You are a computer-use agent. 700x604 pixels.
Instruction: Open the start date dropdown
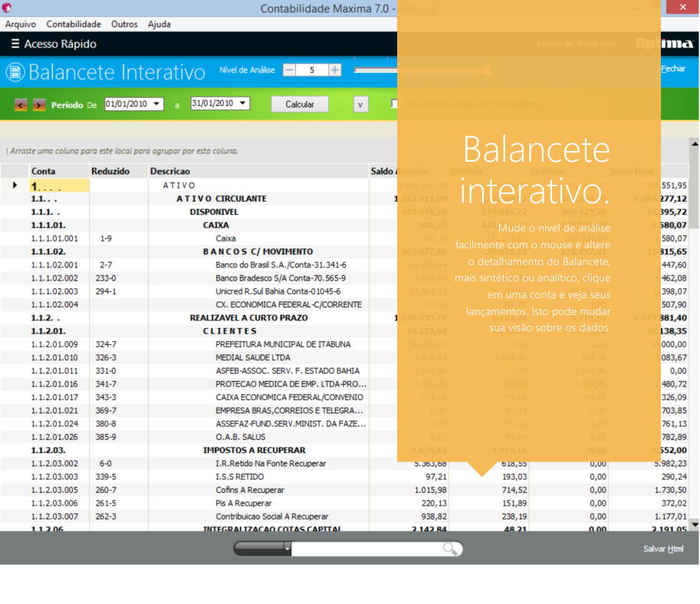pos(157,103)
